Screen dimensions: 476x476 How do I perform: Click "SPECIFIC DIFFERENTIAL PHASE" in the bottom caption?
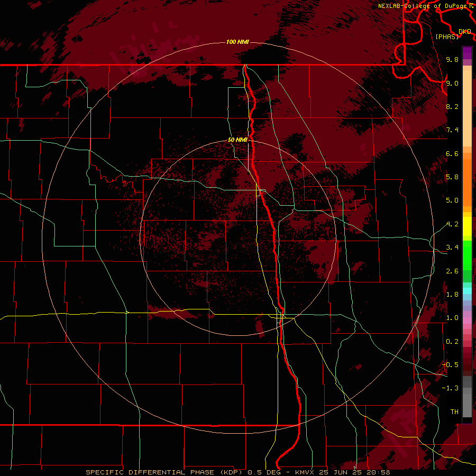click(149, 472)
